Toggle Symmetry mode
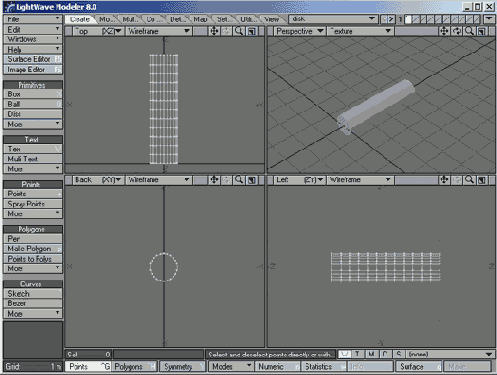The image size is (497, 375). tap(182, 367)
